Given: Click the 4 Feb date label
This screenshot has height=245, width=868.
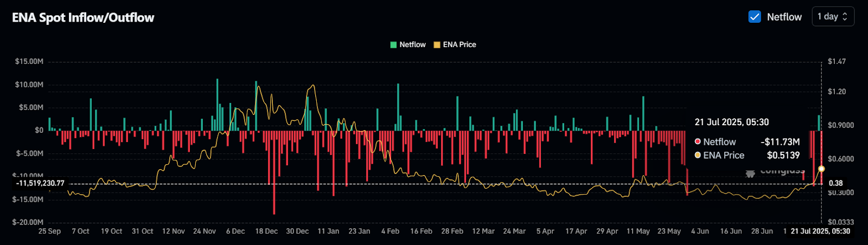Looking at the screenshot, I should coord(390,231).
